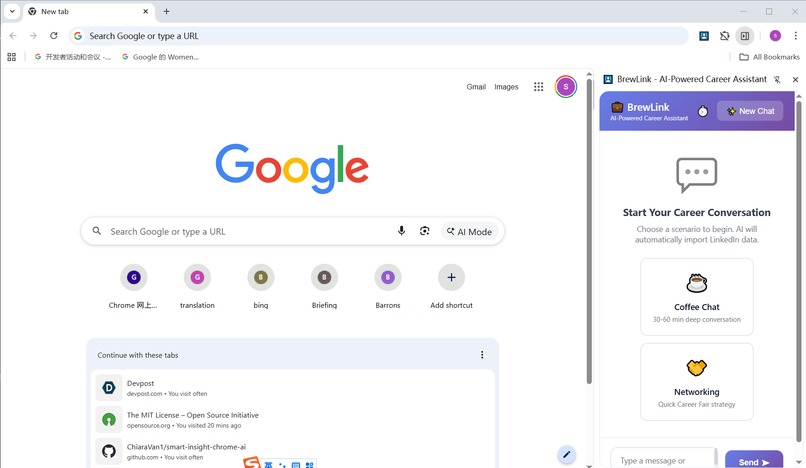Open a new browser tab with plus

pyautogui.click(x=167, y=11)
